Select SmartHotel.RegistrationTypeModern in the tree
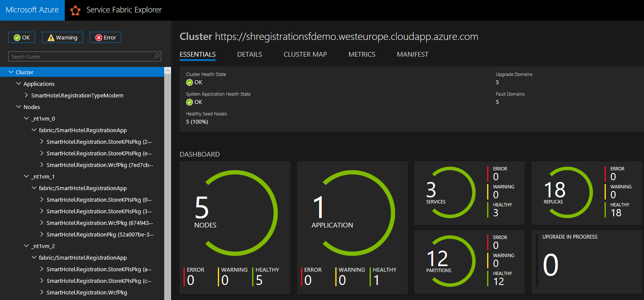The width and height of the screenshot is (644, 300). point(77,95)
